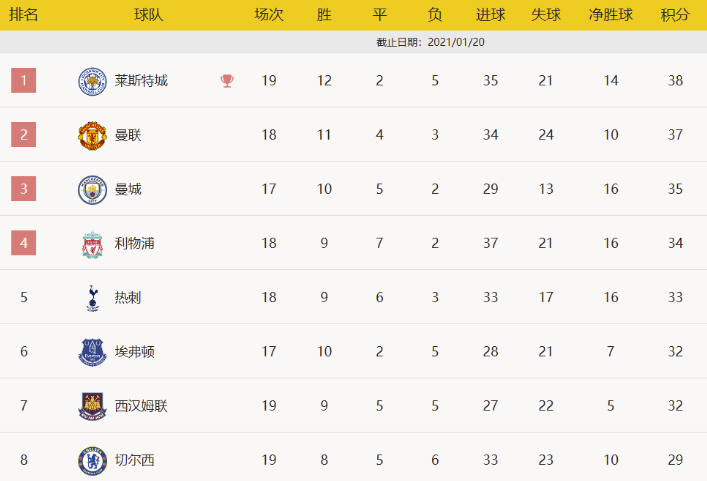
Task: Click the Leicester City club crest
Action: (92, 81)
